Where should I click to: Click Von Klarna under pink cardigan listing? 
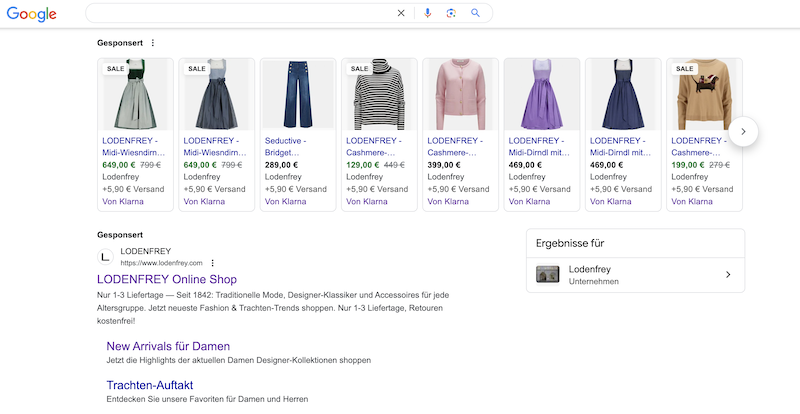click(x=448, y=202)
